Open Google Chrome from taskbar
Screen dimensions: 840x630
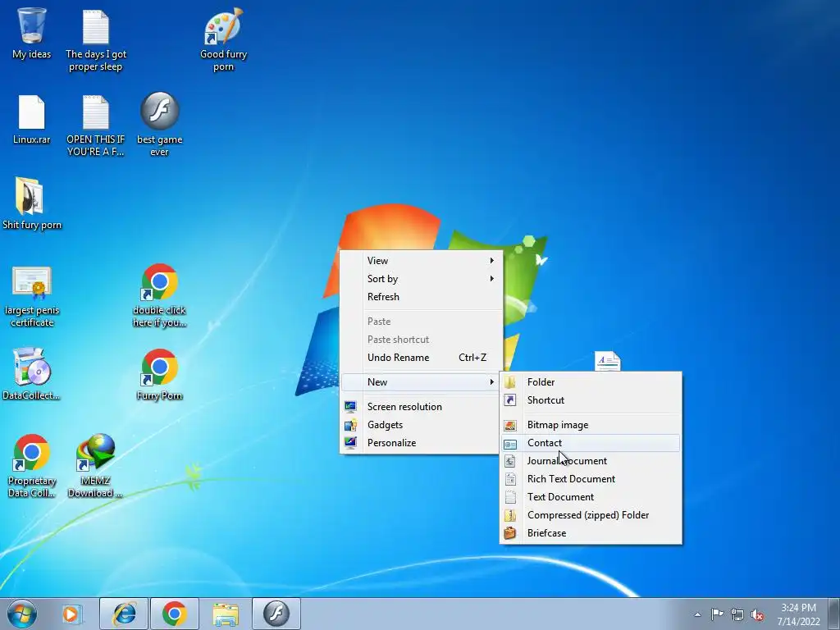[175, 614]
